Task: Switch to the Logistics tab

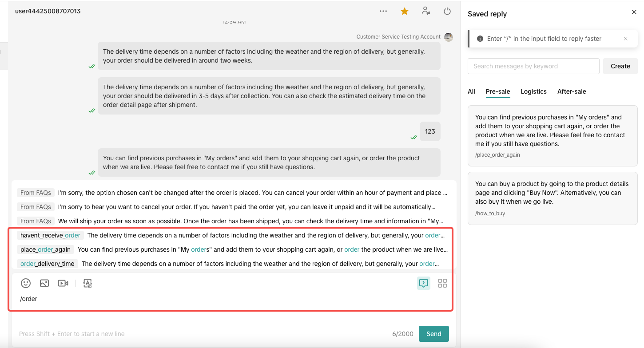Action: pos(533,91)
